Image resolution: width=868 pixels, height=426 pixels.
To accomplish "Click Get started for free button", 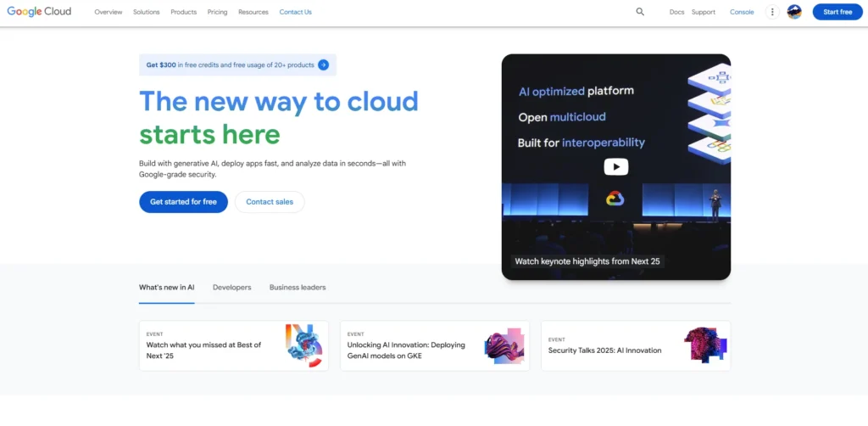I will tap(183, 202).
